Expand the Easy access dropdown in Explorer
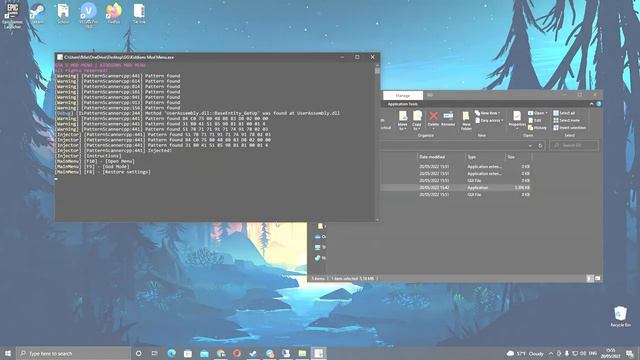Viewport: 640px width, 360px height. click(x=489, y=120)
